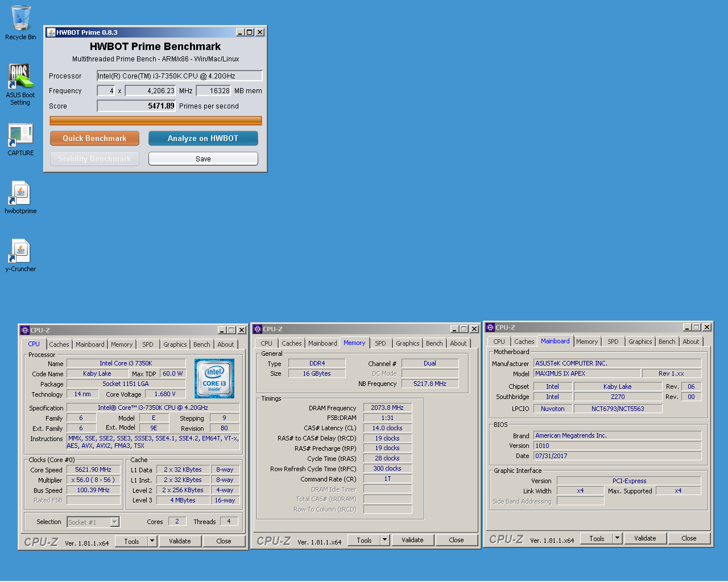Open Graphics tab in CPU-Z Mainboard window
Image resolution: width=728 pixels, height=582 pixels.
click(x=640, y=342)
